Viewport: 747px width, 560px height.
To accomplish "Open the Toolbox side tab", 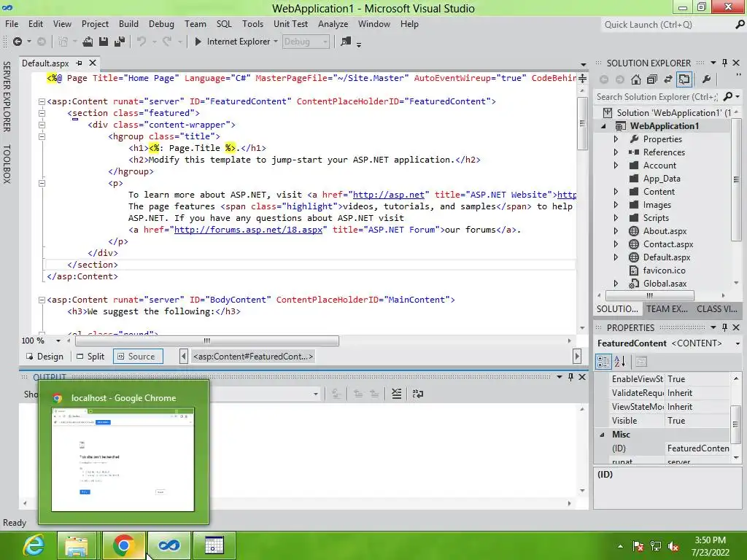I will [7, 164].
